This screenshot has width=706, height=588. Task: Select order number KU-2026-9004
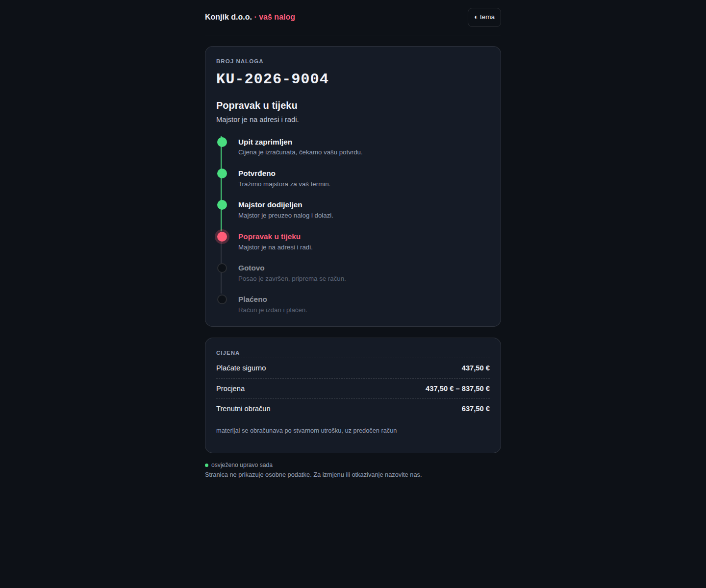(273, 78)
